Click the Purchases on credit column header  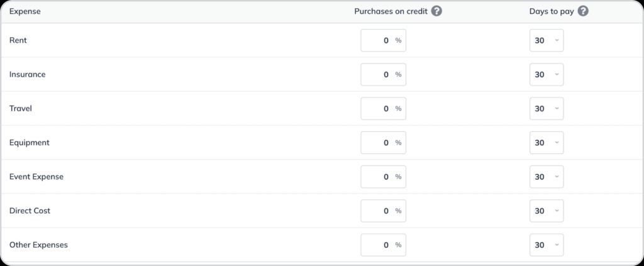[x=391, y=11]
